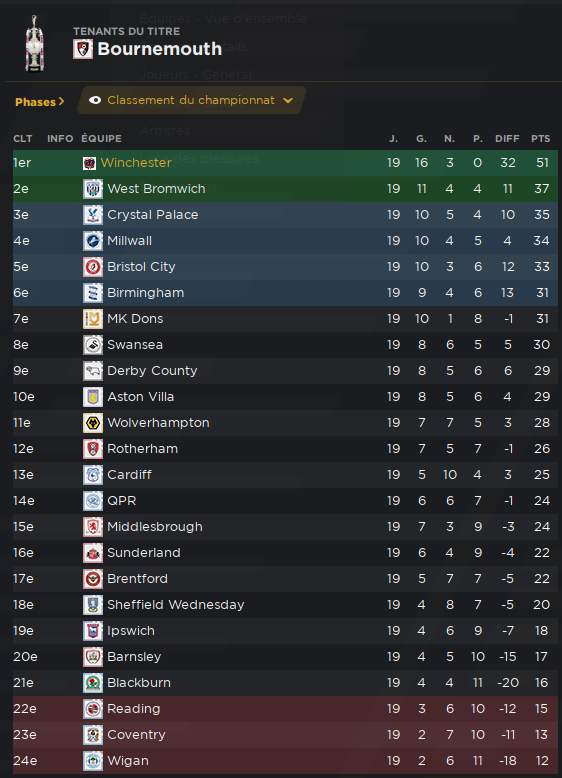Click the Swansea swan logo
Screen dimensions: 562x778
(x=93, y=345)
